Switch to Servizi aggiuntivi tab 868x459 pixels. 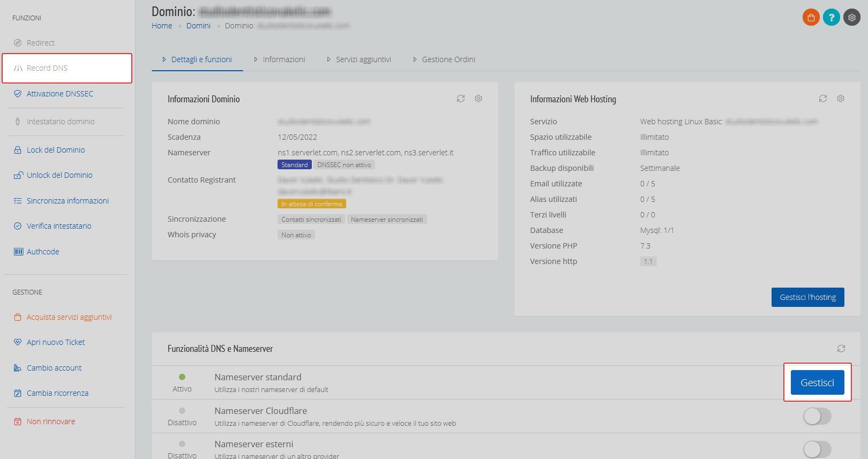358,59
